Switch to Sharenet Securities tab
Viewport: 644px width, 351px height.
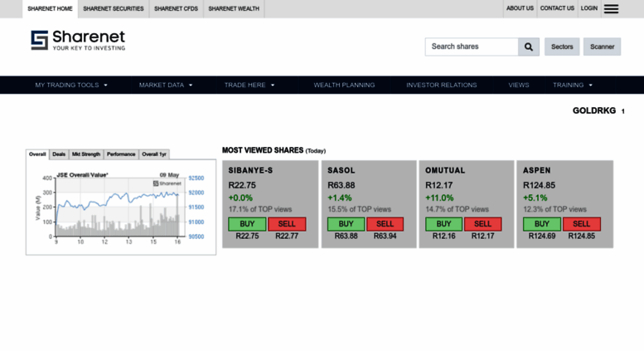(114, 8)
